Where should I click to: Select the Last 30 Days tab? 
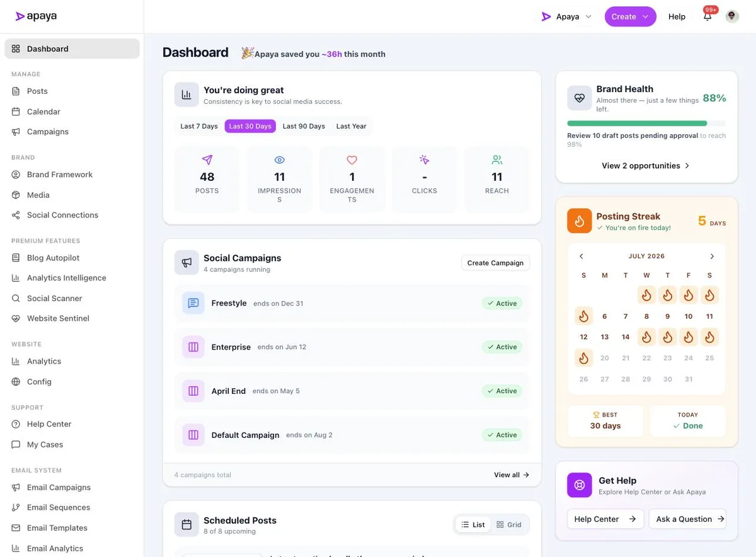(250, 126)
